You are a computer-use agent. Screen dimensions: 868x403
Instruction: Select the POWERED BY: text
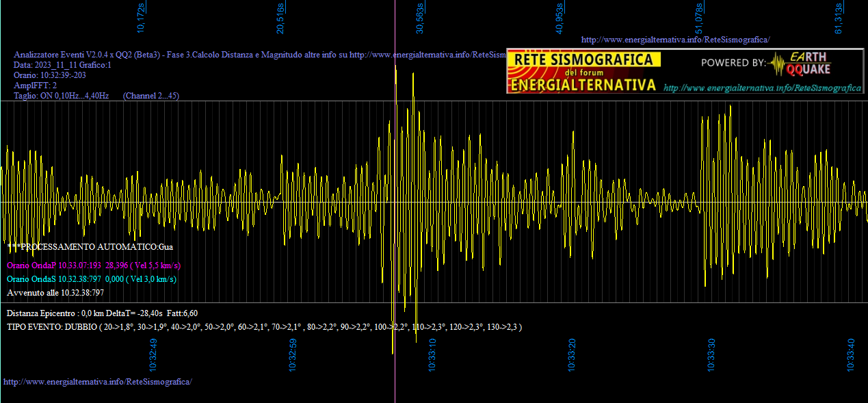[x=733, y=63]
